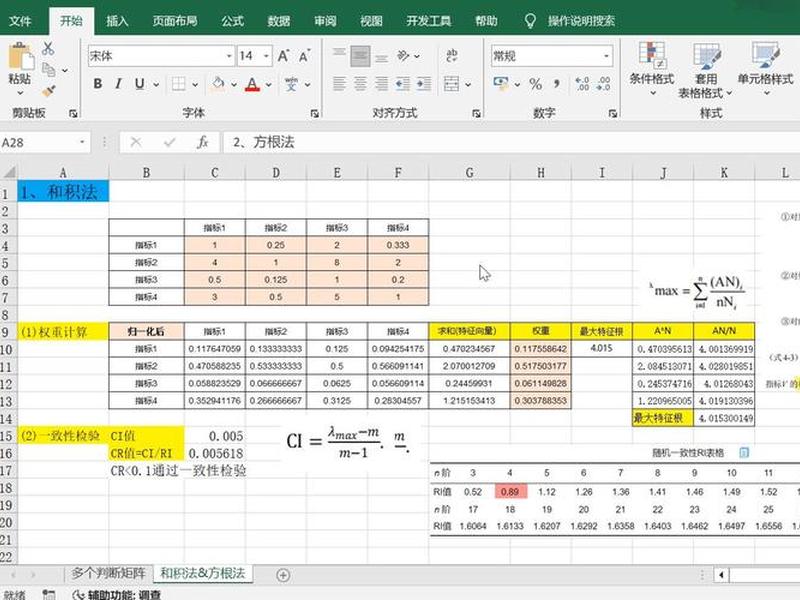
Task: Expand font size dropdown 14
Action: point(266,56)
